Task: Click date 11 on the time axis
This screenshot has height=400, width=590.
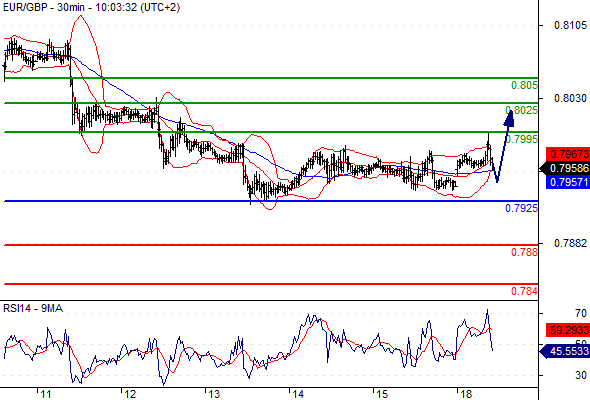Action: [46, 394]
